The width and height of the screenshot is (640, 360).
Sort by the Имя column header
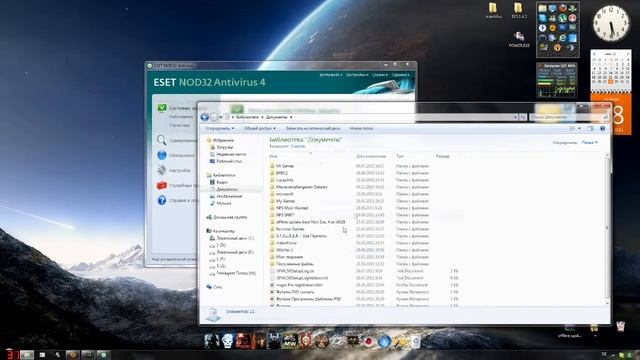pyautogui.click(x=273, y=156)
